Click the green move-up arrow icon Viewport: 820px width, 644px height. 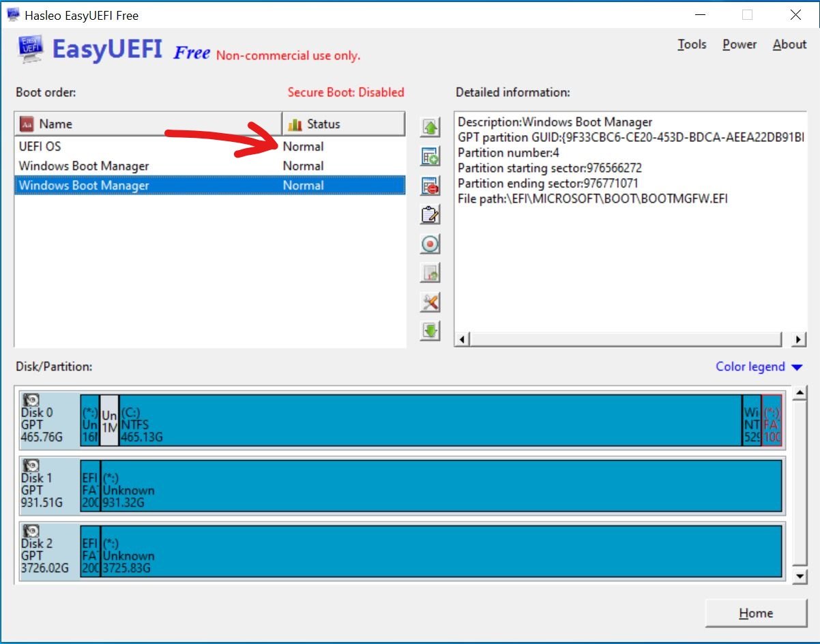coord(430,128)
